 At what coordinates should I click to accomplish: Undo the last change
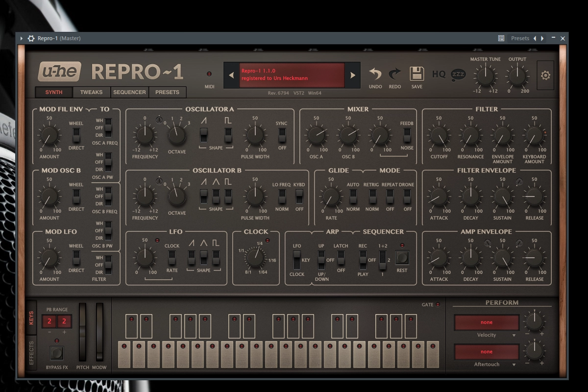tap(375, 74)
